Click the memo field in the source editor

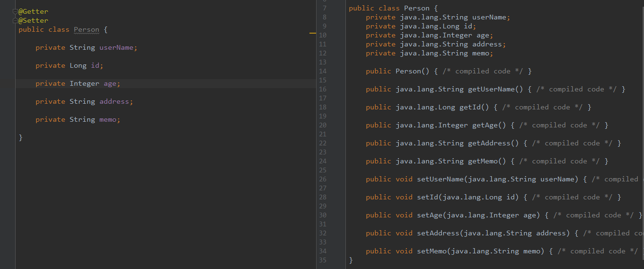tap(108, 119)
